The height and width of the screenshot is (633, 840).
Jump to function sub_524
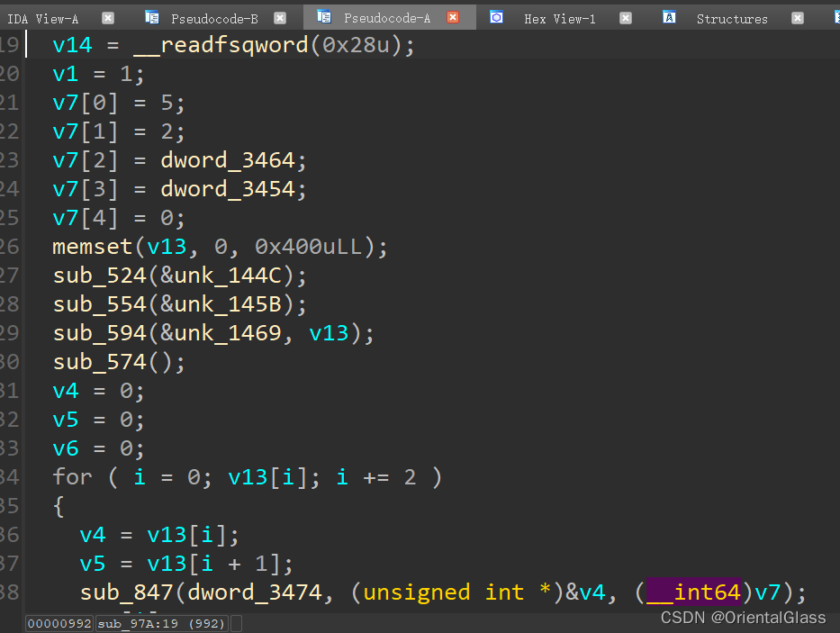[100, 276]
